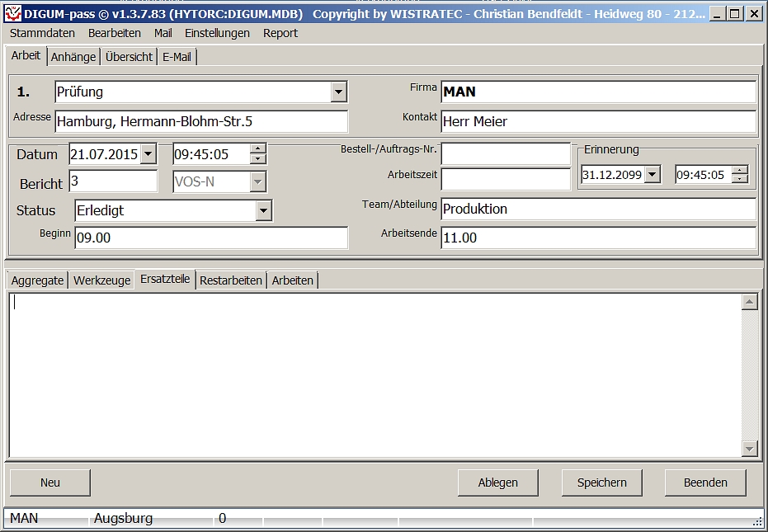Go to the Restarbeiten tab
This screenshot has width=768, height=532.
[x=231, y=280]
